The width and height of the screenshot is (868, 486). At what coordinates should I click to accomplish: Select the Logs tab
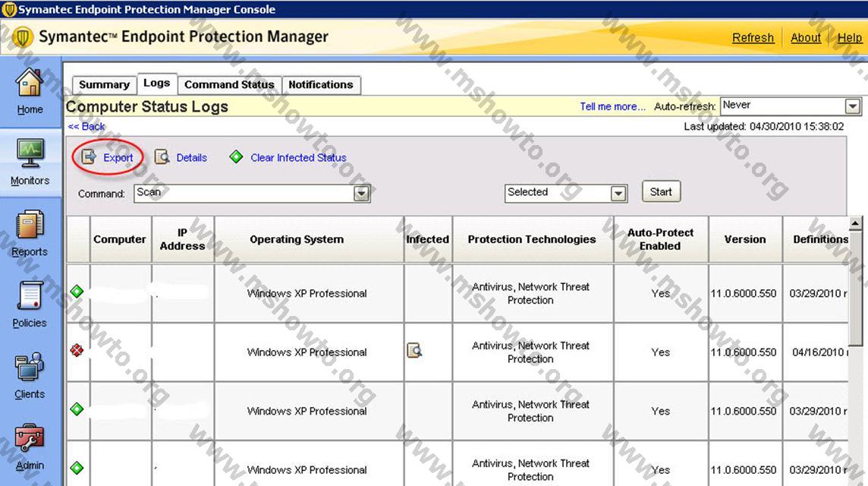(x=156, y=83)
